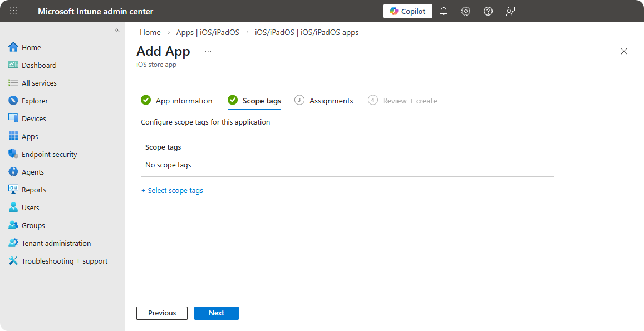Click the Previous button
Viewport: 644px width, 331px height.
(x=162, y=313)
